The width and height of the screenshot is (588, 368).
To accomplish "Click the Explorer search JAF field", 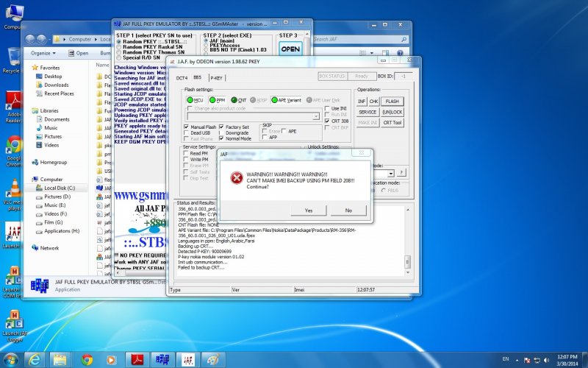I will pos(359,39).
